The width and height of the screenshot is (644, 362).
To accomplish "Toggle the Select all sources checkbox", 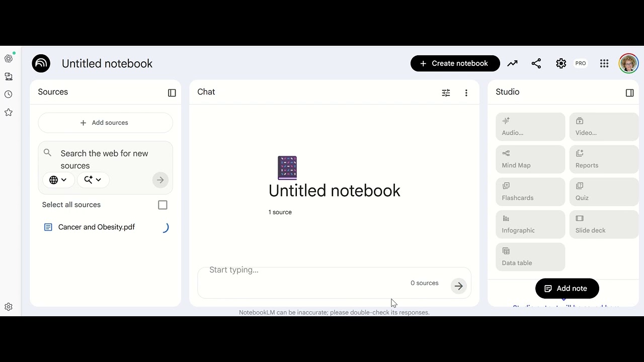I will pyautogui.click(x=163, y=205).
